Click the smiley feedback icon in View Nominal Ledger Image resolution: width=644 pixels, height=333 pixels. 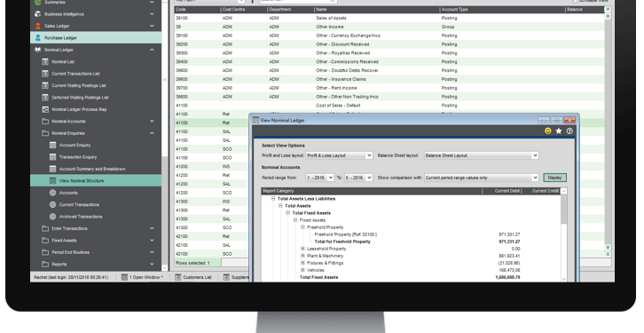click(x=548, y=131)
